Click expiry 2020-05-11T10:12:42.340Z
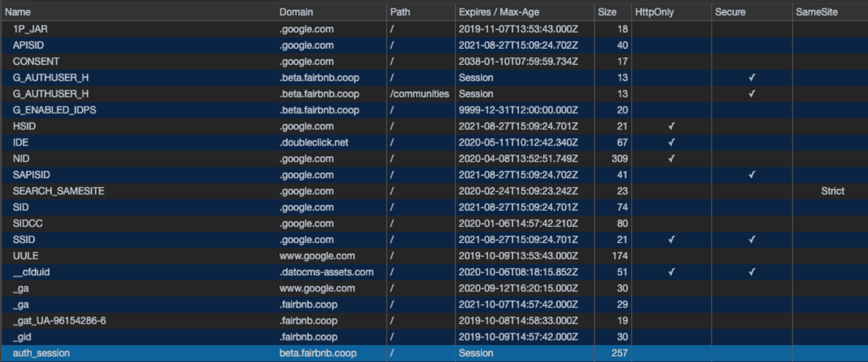This screenshot has width=868, height=362. pos(518,143)
